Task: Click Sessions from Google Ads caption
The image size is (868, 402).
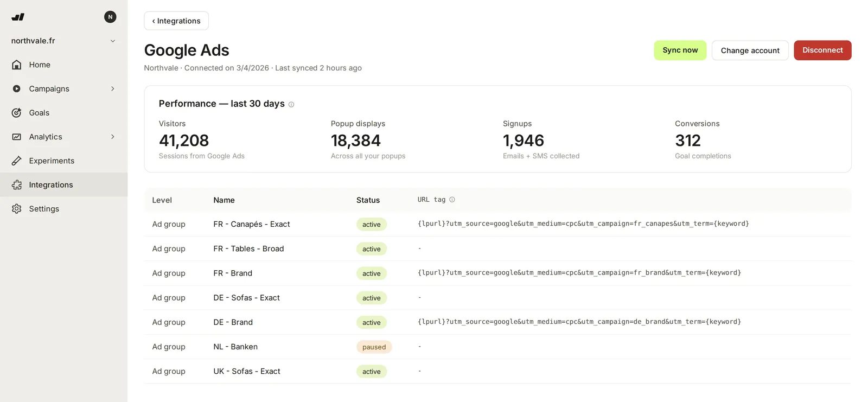Action: click(x=202, y=156)
